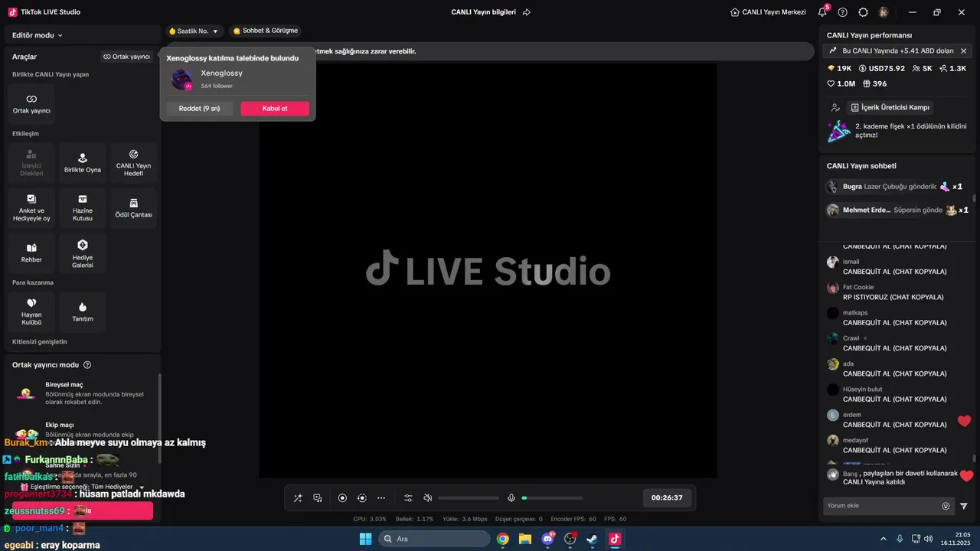980x551 pixels.
Task: Adjust the speaker volume slider
Action: point(469,498)
